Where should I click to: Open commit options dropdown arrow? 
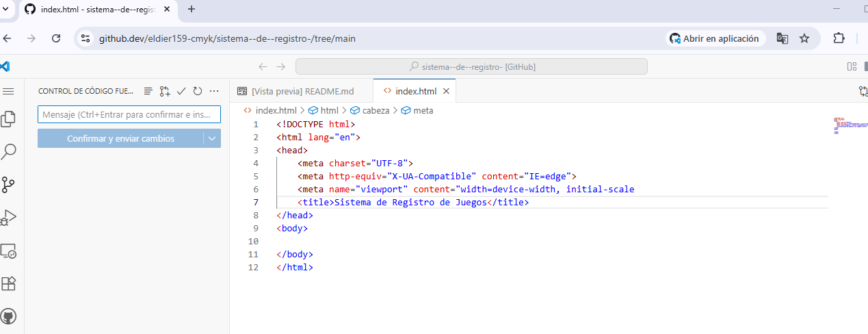pos(212,138)
